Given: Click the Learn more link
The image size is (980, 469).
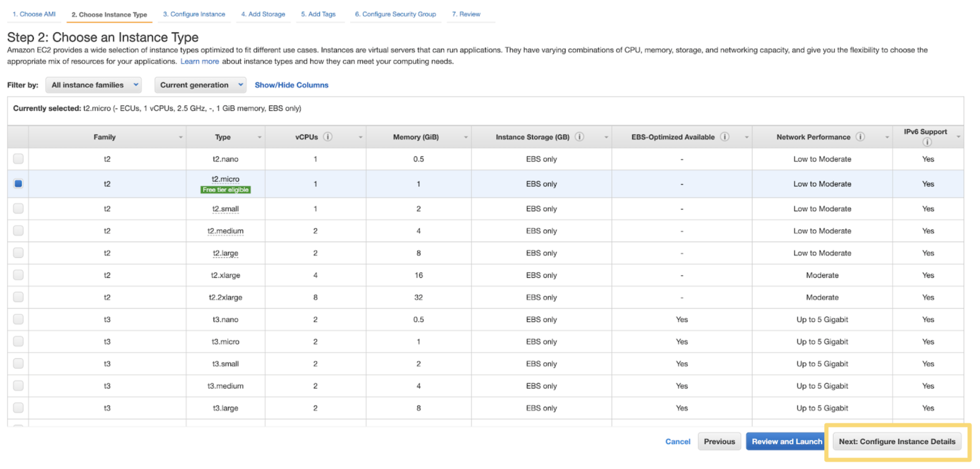Looking at the screenshot, I should coord(200,61).
